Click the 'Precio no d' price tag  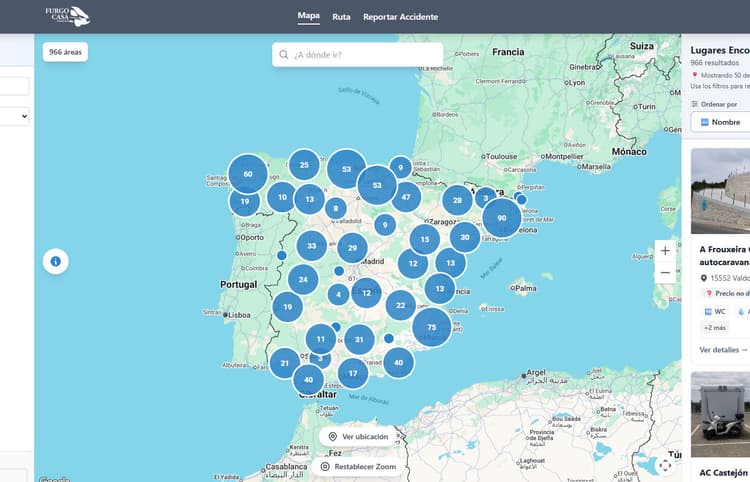point(725,294)
